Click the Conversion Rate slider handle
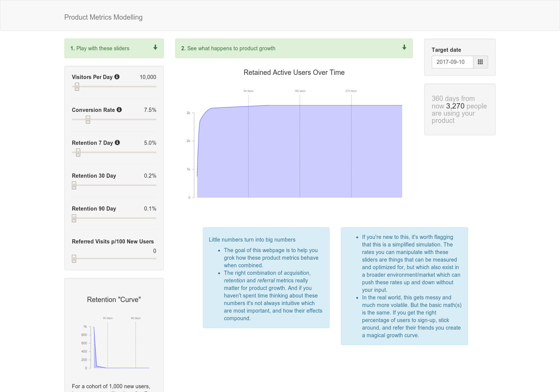Screen dimensions: 560x392 pyautogui.click(x=88, y=119)
